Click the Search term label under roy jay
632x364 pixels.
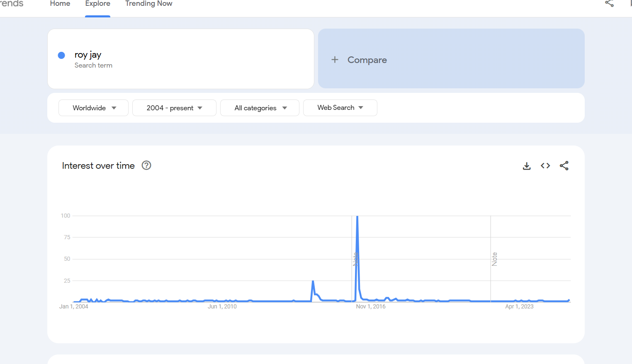[x=93, y=65]
